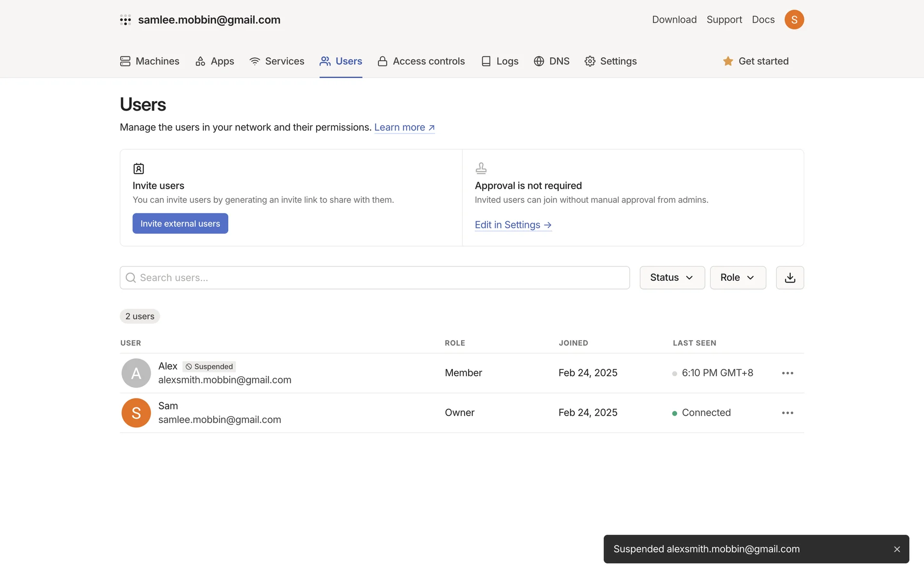Viewport: 924px width, 578px height.
Task: Click the Get started star icon
Action: (728, 61)
